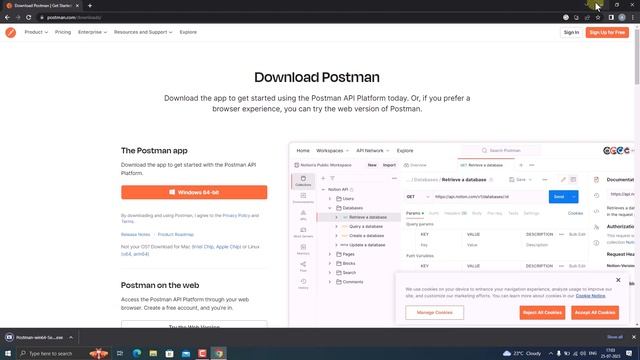Click the Postman logo icon
The image size is (640, 360).
[11, 32]
